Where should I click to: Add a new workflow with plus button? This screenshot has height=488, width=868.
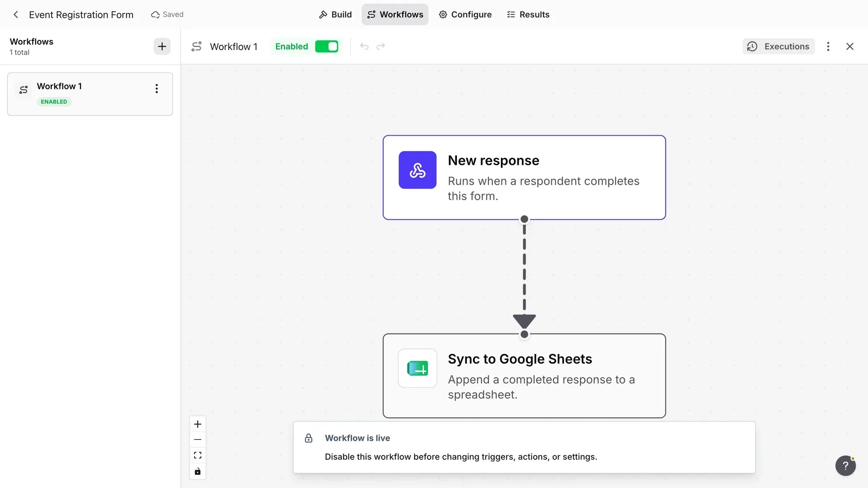[162, 46]
